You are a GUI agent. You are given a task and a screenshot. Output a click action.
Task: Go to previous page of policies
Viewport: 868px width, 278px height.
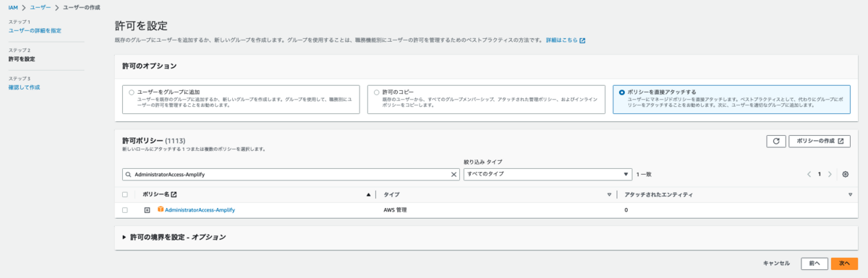point(809,174)
